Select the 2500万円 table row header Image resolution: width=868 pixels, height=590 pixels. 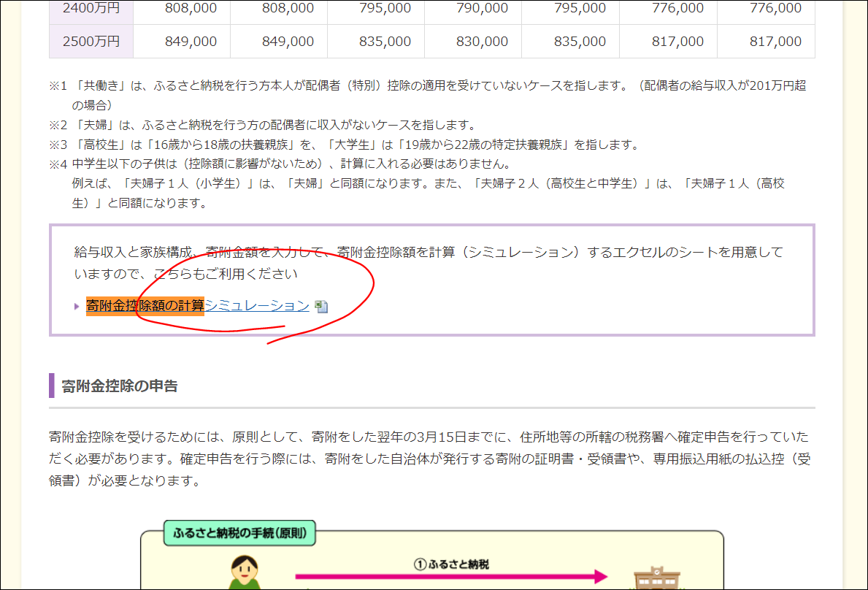91,42
